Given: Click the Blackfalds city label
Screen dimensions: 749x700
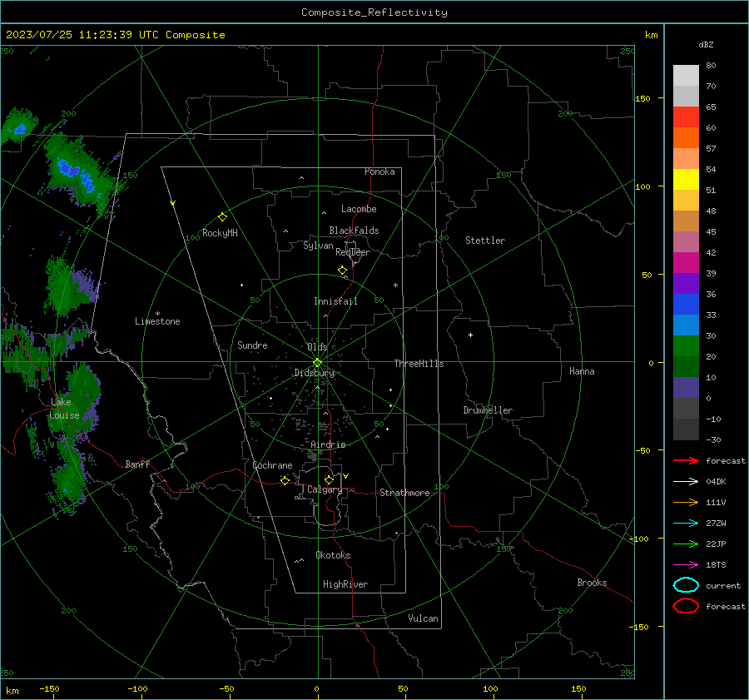Looking at the screenshot, I should [x=354, y=231].
